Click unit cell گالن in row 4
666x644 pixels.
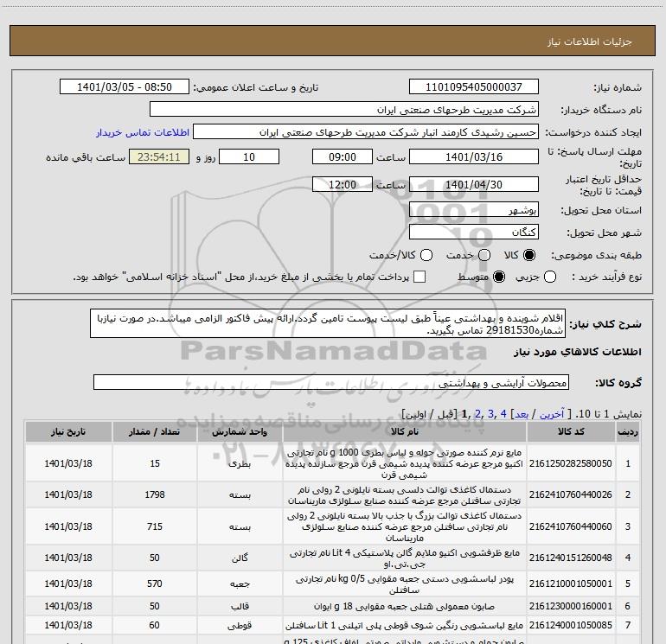[240, 558]
